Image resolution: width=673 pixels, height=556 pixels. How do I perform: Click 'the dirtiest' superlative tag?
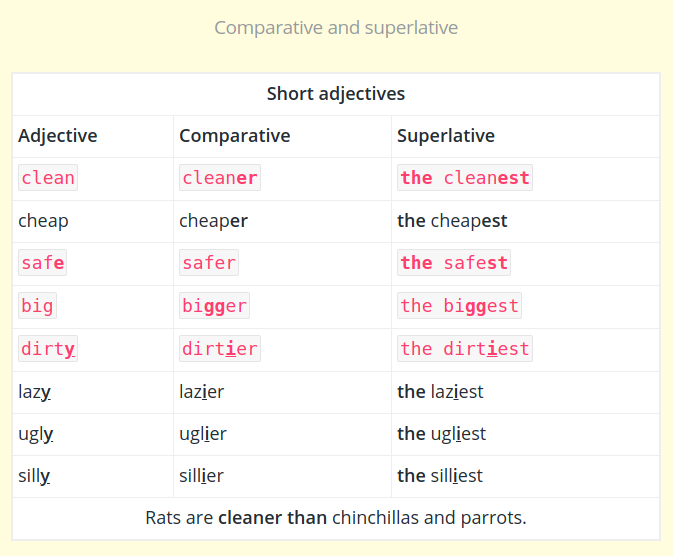pyautogui.click(x=465, y=348)
